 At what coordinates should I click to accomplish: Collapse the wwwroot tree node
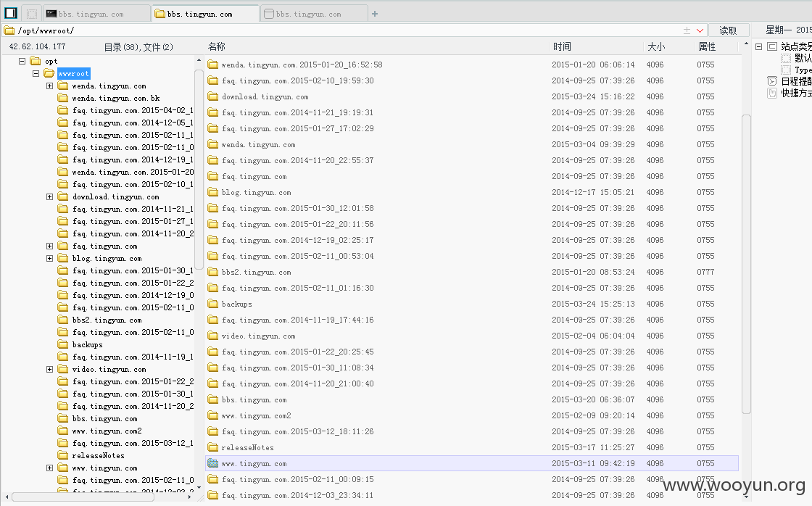coord(36,73)
